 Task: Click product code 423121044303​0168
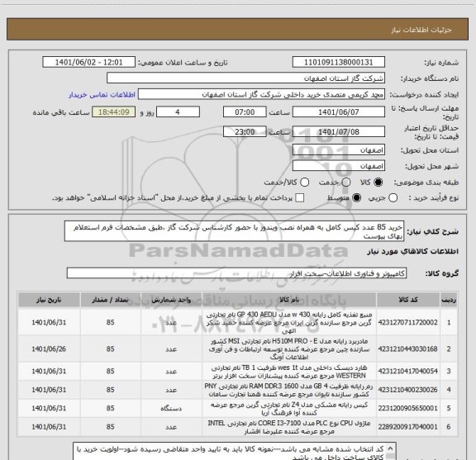tap(408, 349)
